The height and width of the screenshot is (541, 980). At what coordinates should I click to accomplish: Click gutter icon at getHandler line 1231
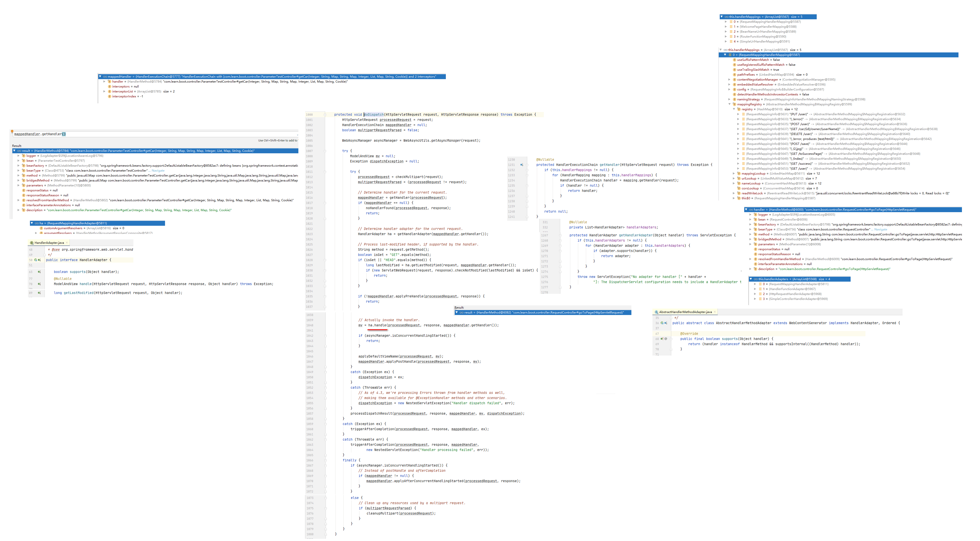(x=522, y=165)
